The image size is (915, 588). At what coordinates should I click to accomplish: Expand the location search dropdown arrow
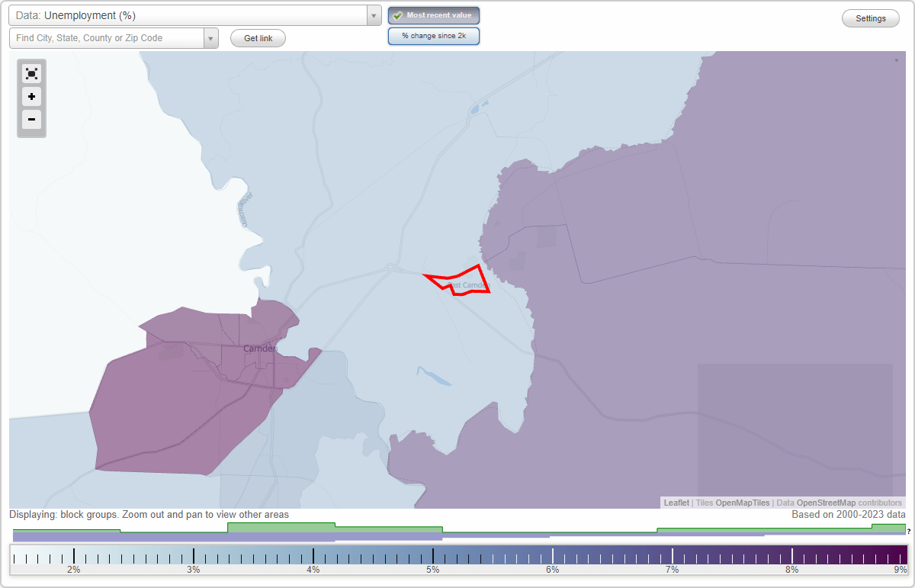click(x=211, y=37)
